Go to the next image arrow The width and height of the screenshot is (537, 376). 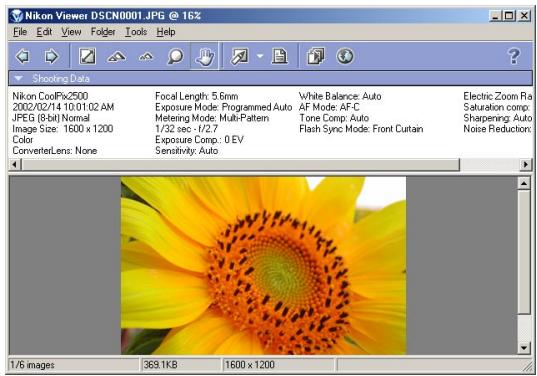point(51,56)
